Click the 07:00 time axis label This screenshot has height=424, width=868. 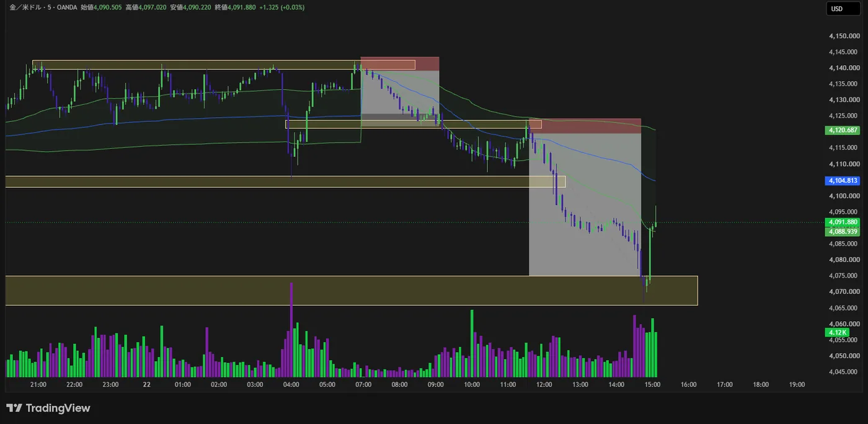(364, 384)
